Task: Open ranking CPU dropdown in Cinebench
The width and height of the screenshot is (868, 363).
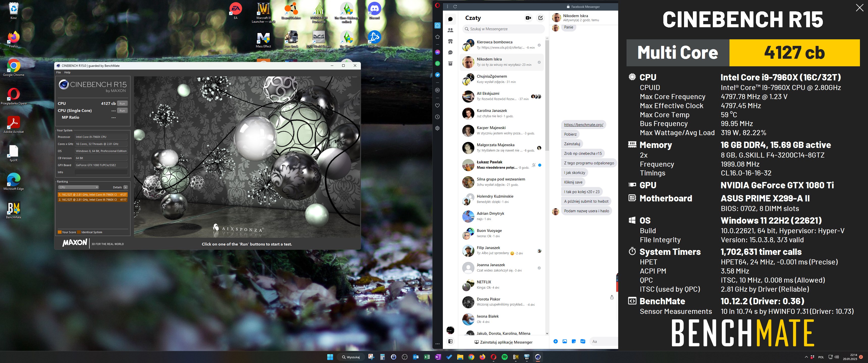Action: 78,187
